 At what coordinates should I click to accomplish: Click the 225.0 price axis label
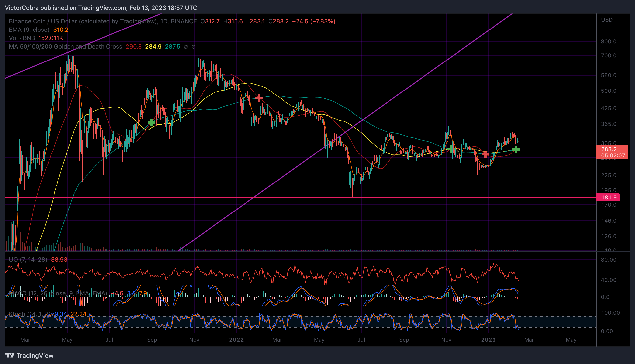tap(609, 175)
